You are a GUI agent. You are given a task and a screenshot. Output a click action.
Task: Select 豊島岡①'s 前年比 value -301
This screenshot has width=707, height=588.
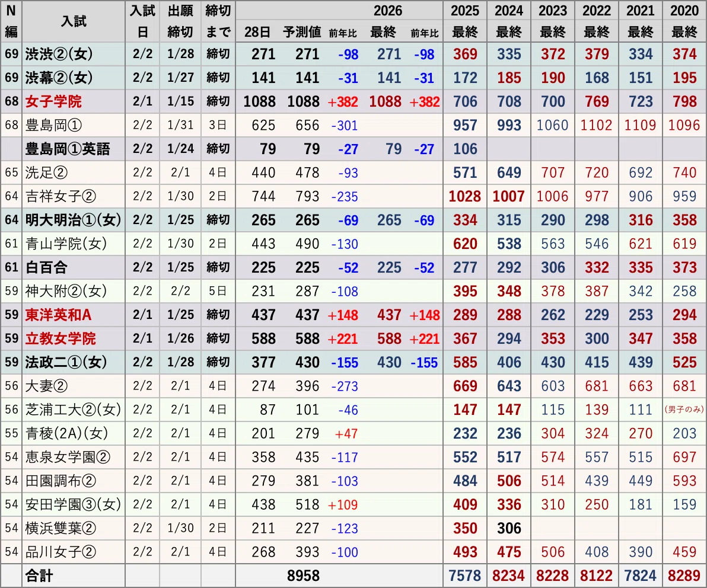pyautogui.click(x=345, y=125)
